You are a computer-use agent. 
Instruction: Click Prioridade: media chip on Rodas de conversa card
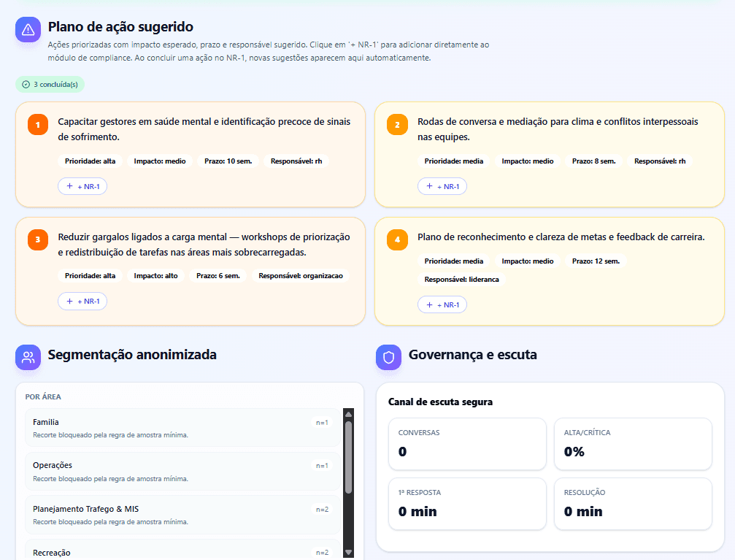click(x=454, y=161)
